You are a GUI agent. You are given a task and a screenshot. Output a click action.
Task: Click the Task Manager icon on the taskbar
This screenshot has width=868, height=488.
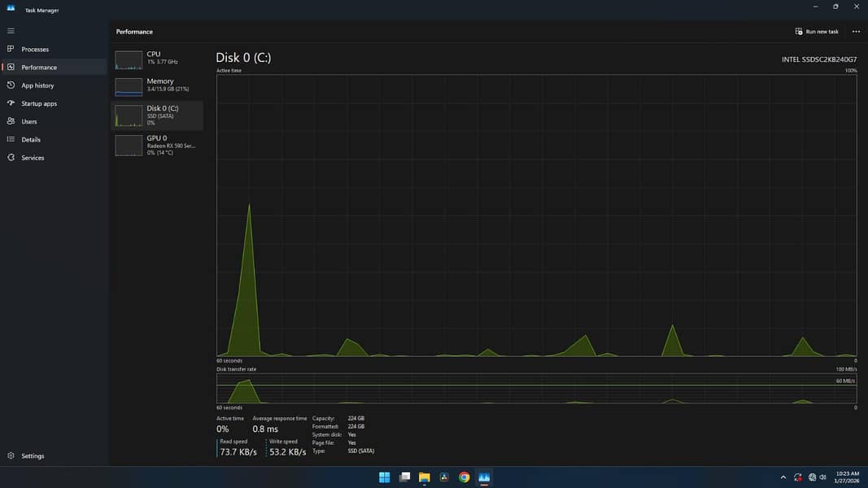tap(484, 477)
